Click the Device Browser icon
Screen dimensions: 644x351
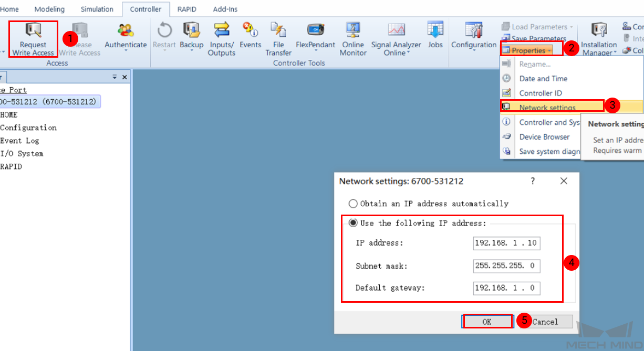tap(506, 136)
